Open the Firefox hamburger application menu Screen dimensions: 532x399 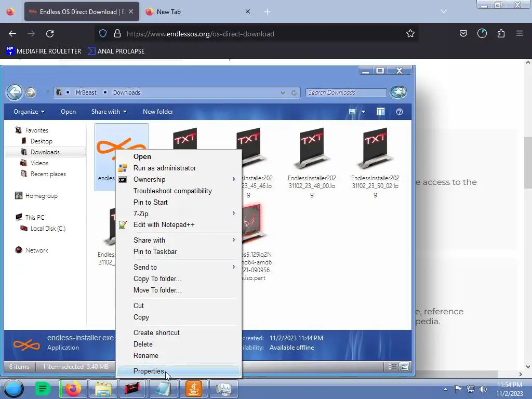tap(519, 34)
